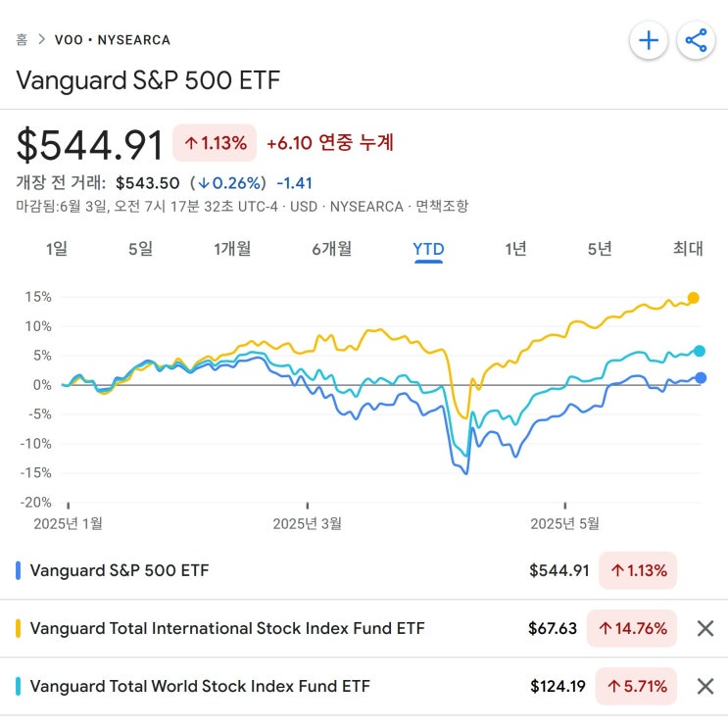Show the 5년 chart range
The image size is (728, 728).
600,249
